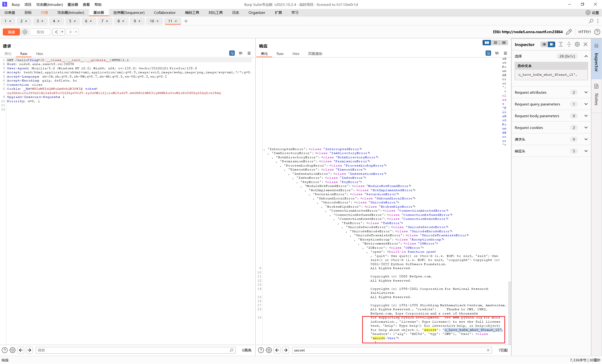The image size is (602, 364).
Task: Toggle response non-printable \n characters
Action: (497, 53)
